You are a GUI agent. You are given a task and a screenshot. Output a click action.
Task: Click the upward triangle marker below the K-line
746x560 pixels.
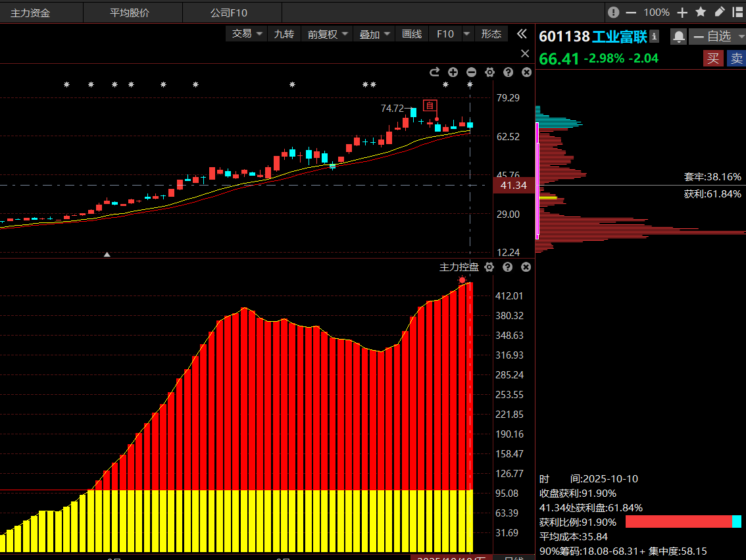107,254
